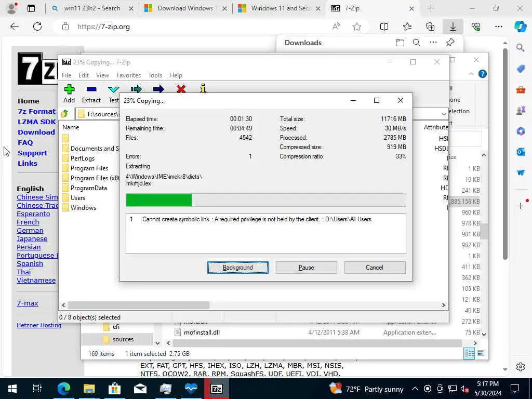
Task: Click the Extract toolbar icon in 7-Zip
Action: (91, 89)
